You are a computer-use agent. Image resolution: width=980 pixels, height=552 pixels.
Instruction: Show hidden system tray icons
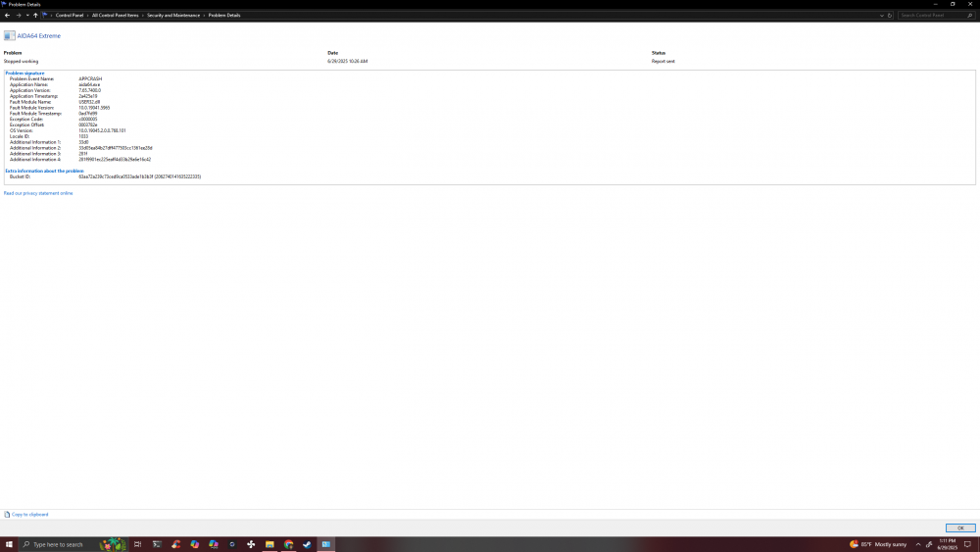tap(917, 544)
